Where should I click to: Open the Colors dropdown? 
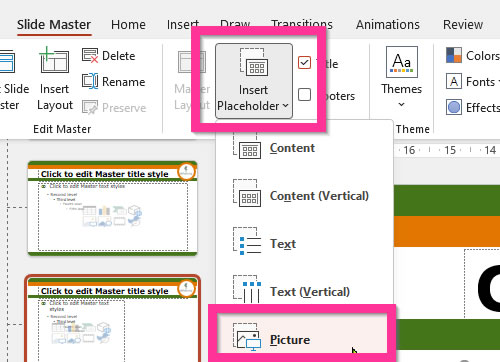click(x=473, y=56)
